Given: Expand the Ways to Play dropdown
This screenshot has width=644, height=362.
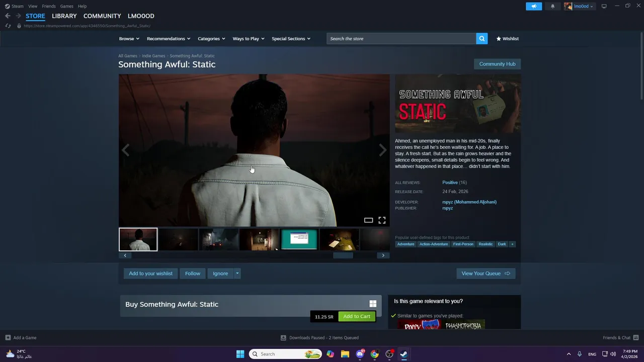Looking at the screenshot, I should coord(249,39).
